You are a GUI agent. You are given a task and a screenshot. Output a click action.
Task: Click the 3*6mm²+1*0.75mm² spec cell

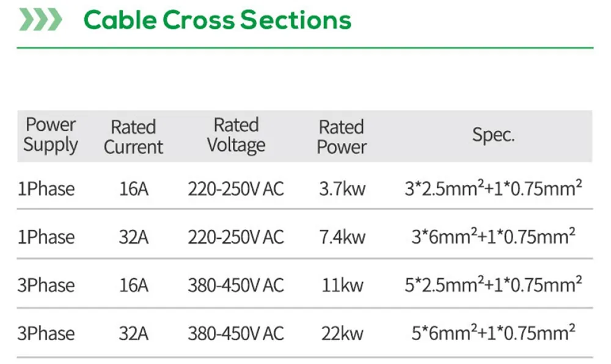point(493,236)
